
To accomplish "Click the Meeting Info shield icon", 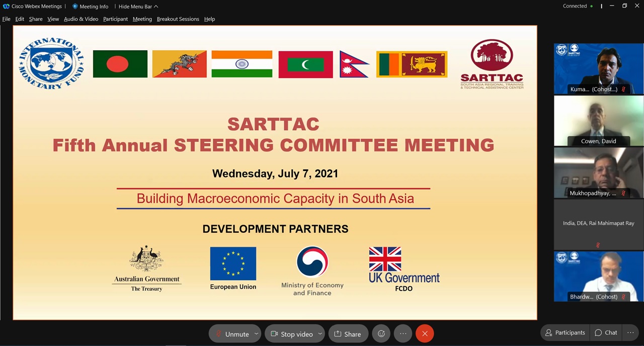I will coord(75,7).
